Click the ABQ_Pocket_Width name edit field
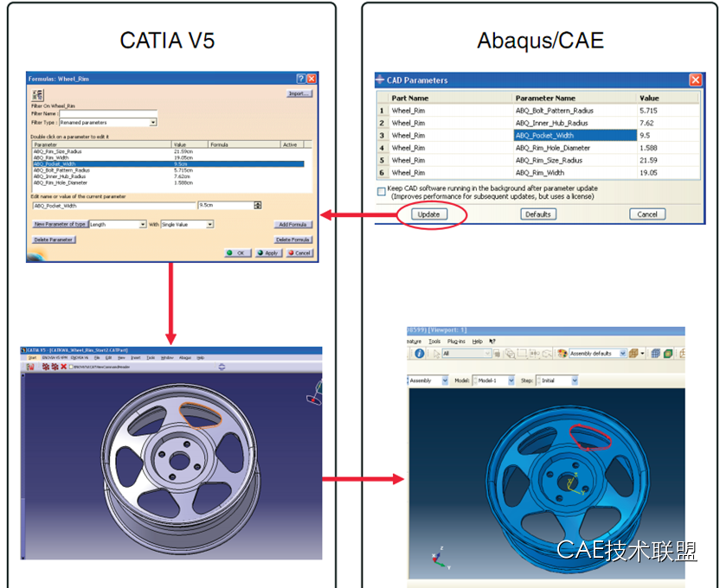Image resolution: width=720 pixels, height=588 pixels. 114,206
